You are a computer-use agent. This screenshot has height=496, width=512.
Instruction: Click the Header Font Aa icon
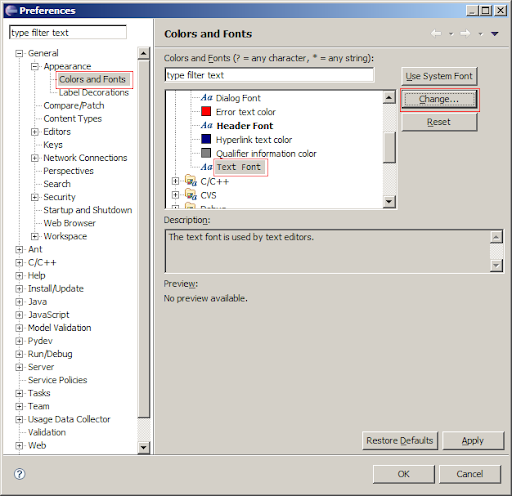pos(207,126)
